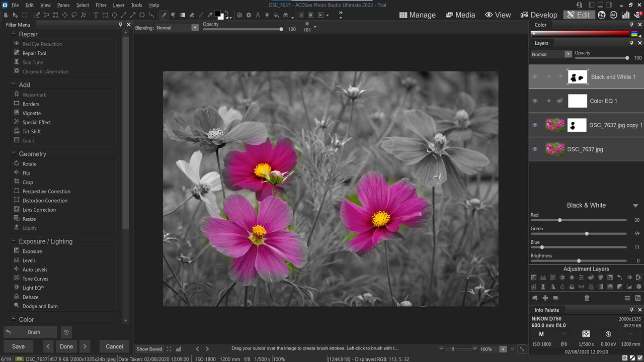Click the Delete layer trash icon
Viewport: 644px width, 362px height.
tap(587, 298)
